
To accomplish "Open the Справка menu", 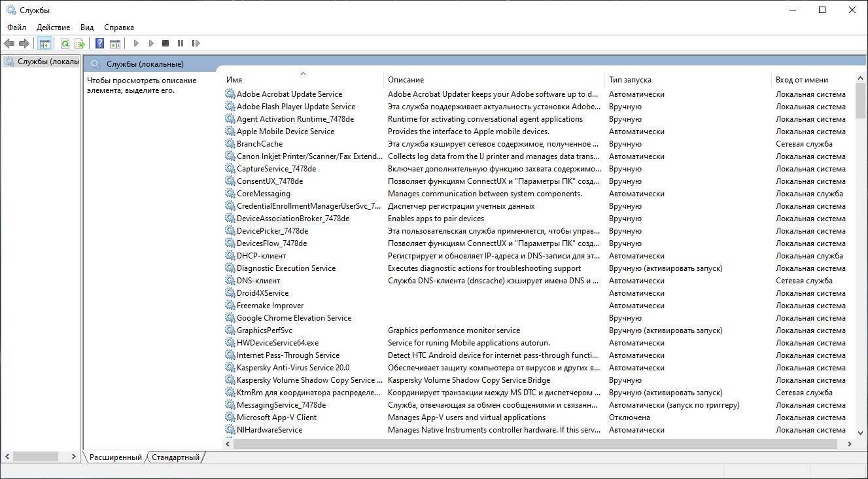I will 118,27.
